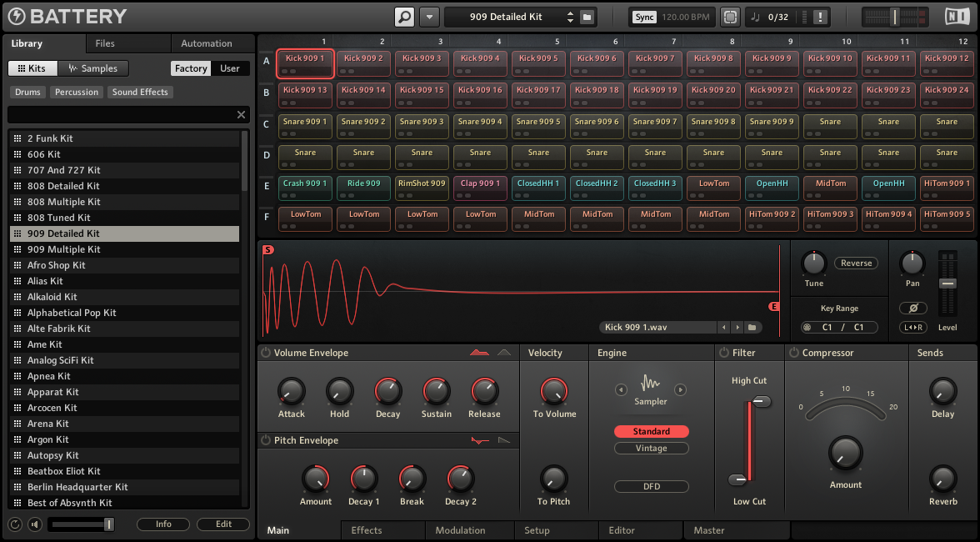Screen dimensions: 980x542
Task: Select 808 Tuned Kit in the list
Action: [124, 218]
